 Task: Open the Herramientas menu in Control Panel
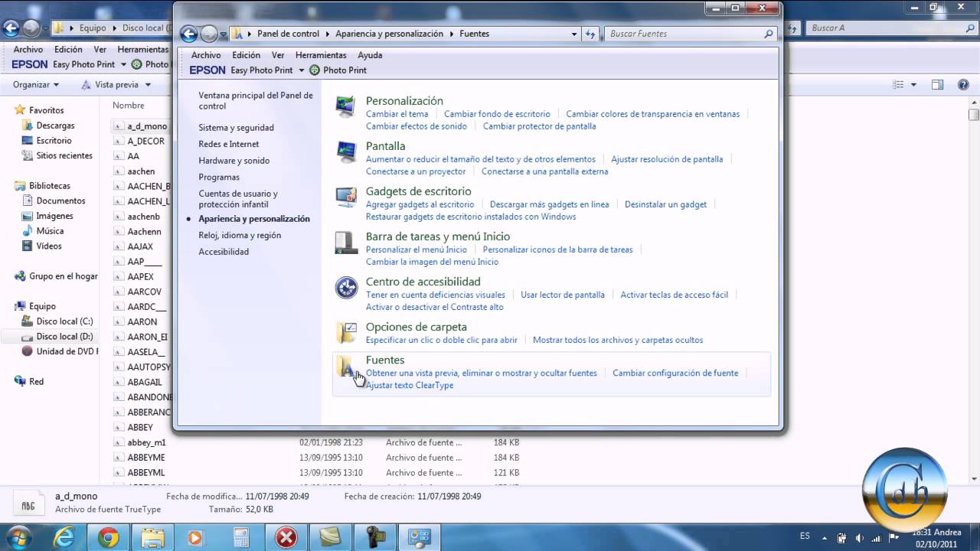pos(321,55)
